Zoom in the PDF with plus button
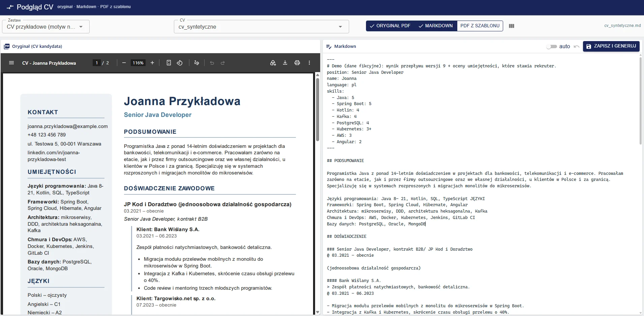Screen dimensions: 644x316 152,63
